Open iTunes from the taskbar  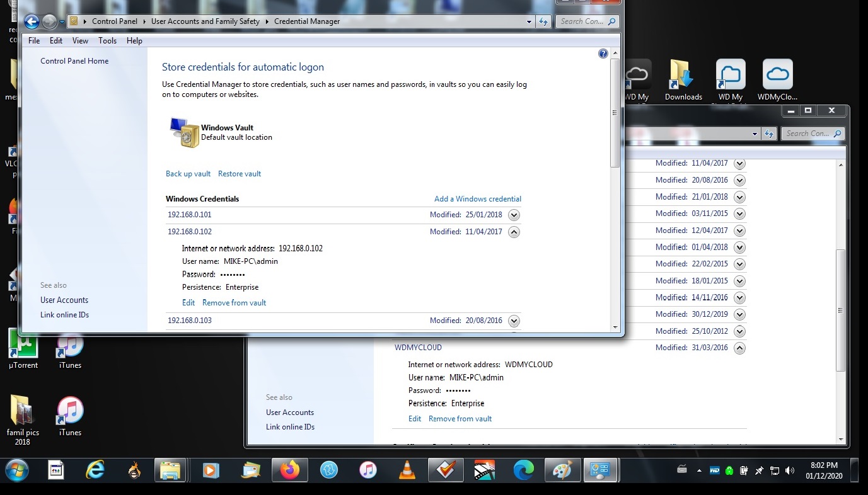pos(368,470)
